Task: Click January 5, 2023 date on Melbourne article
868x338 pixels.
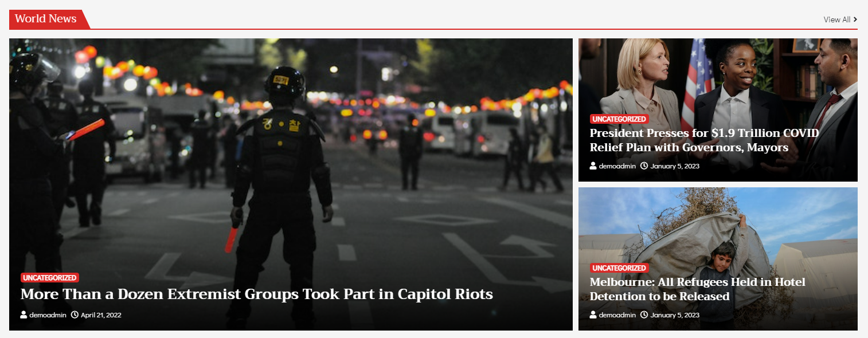Action: click(675, 315)
